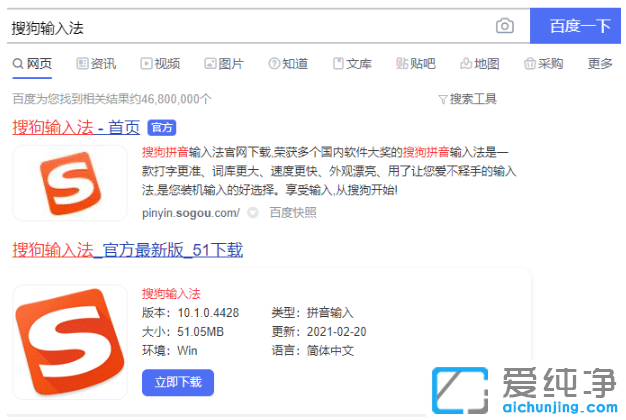Go to the 文库 tab

point(352,64)
